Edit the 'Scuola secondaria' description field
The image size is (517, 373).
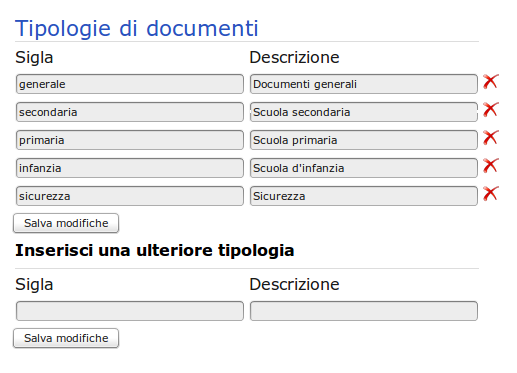(364, 112)
